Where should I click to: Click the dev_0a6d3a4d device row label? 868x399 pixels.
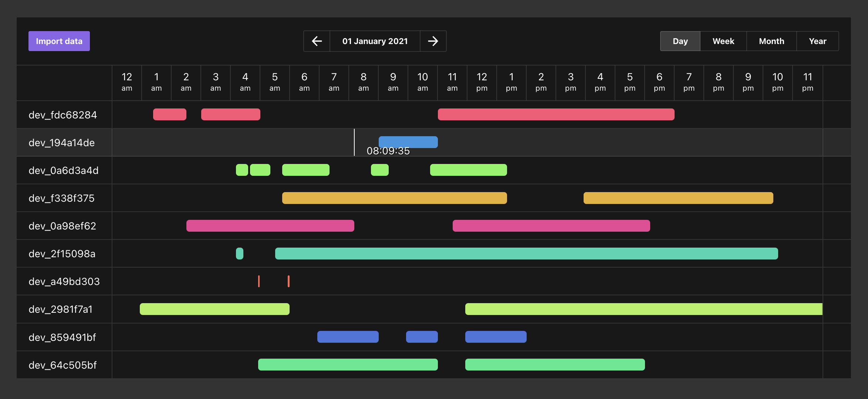[64, 170]
